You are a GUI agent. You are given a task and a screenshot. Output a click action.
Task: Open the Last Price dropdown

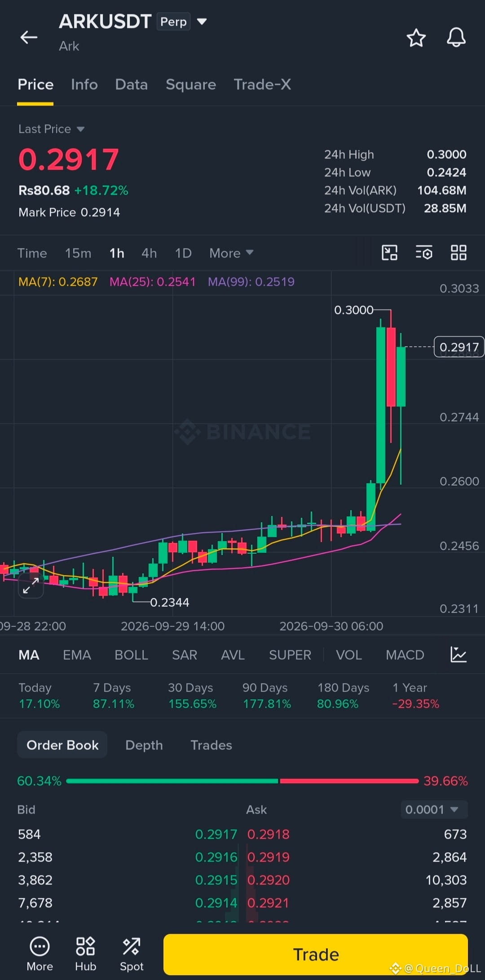tap(51, 129)
